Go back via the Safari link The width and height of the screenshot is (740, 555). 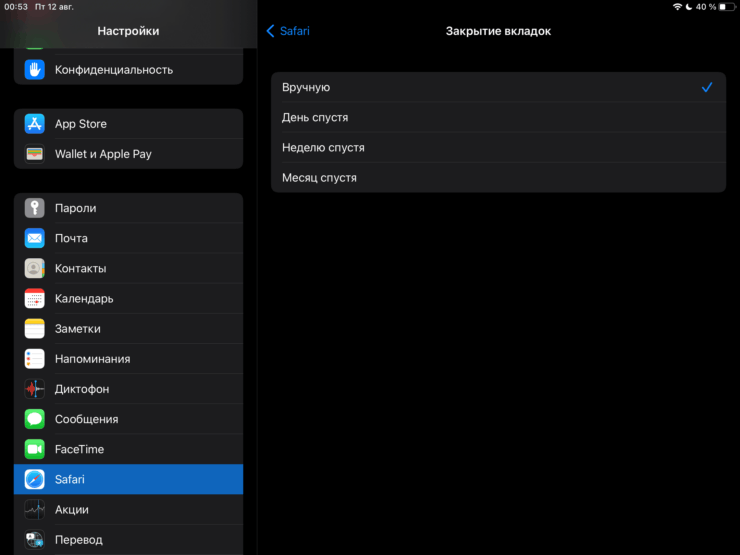(x=294, y=31)
